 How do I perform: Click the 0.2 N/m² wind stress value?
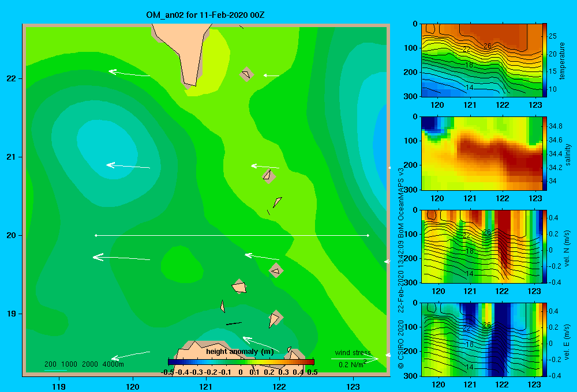352,364
